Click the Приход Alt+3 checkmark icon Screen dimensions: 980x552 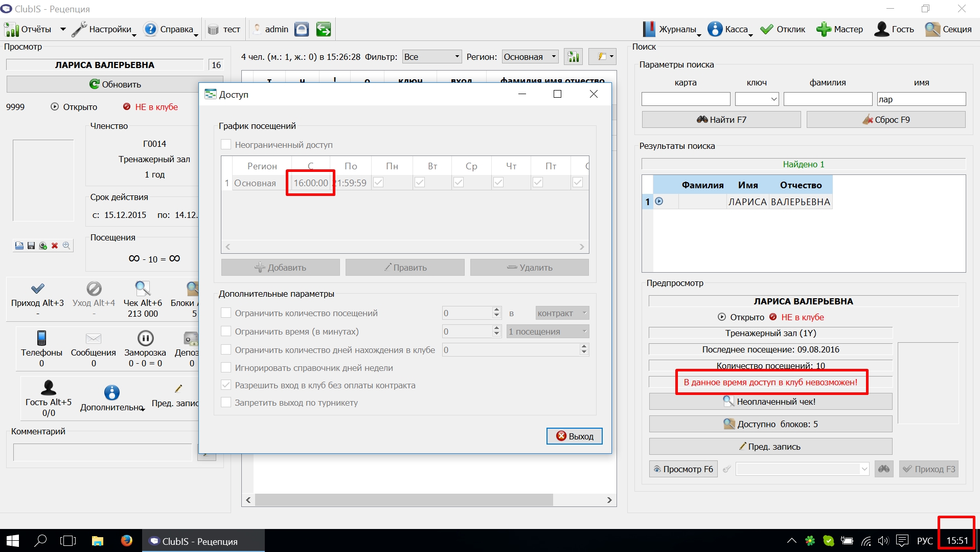38,289
